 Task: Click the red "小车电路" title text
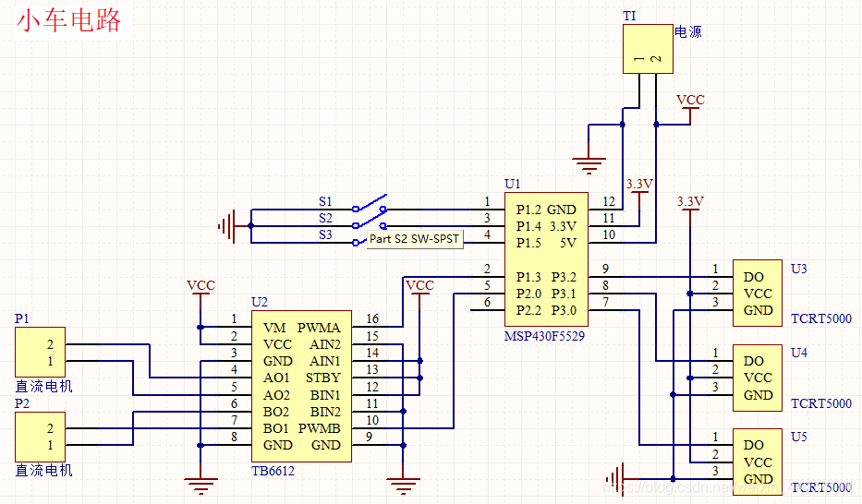click(68, 21)
